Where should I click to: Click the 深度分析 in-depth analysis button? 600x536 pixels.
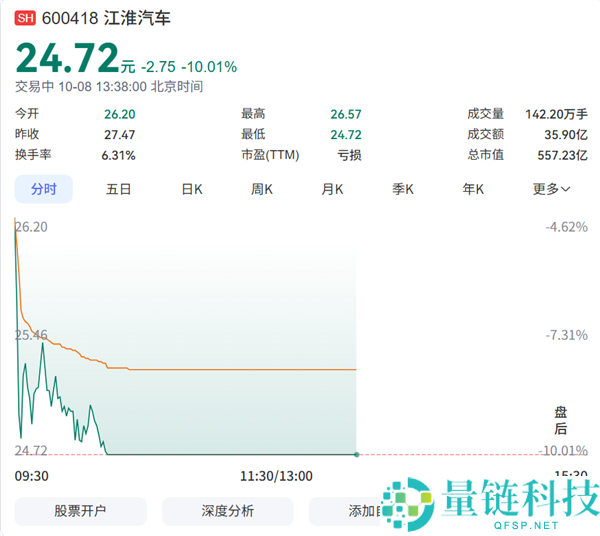(x=228, y=511)
